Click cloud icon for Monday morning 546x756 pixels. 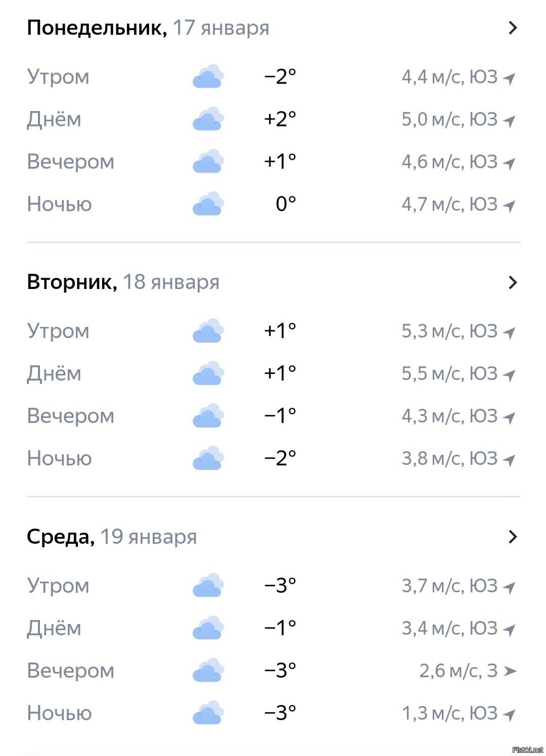click(208, 77)
